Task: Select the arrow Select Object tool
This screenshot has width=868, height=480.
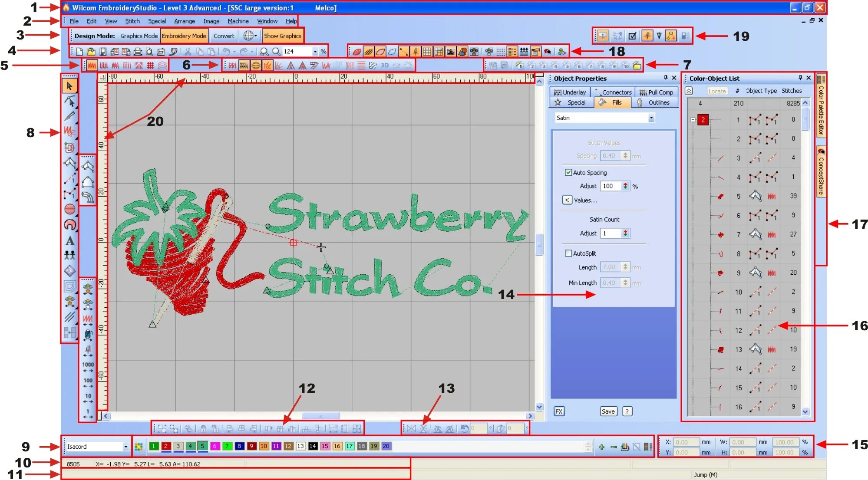Action: click(x=69, y=86)
